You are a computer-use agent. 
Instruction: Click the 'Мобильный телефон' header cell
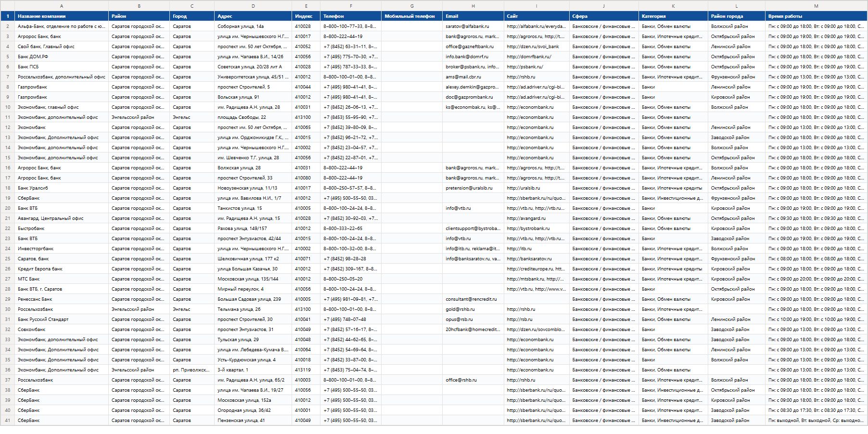point(412,16)
